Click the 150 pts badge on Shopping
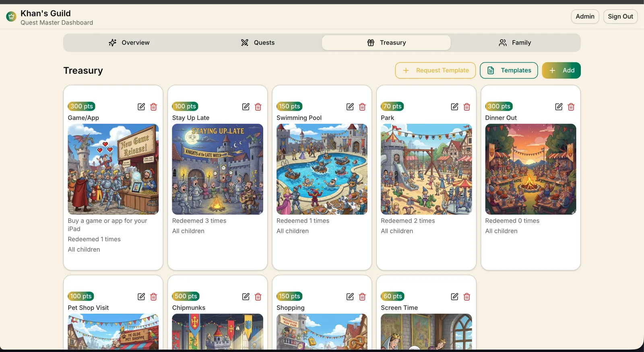The width and height of the screenshot is (644, 352). click(x=289, y=296)
